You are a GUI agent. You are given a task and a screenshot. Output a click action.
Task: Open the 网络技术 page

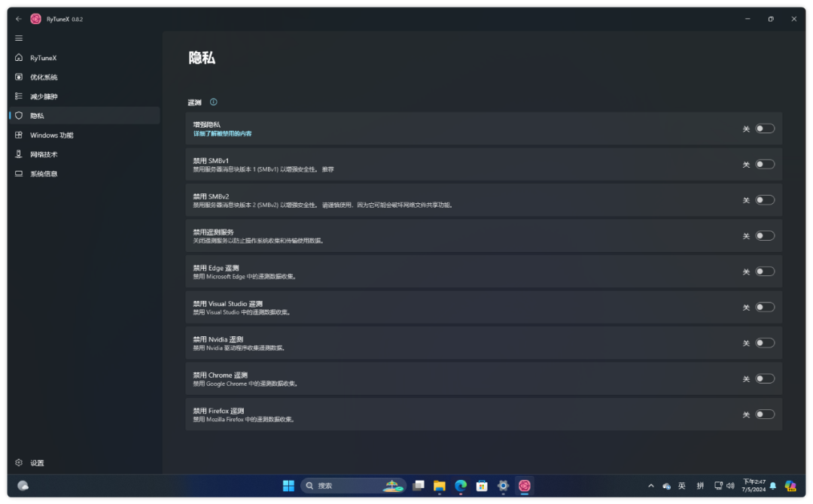pos(84,154)
